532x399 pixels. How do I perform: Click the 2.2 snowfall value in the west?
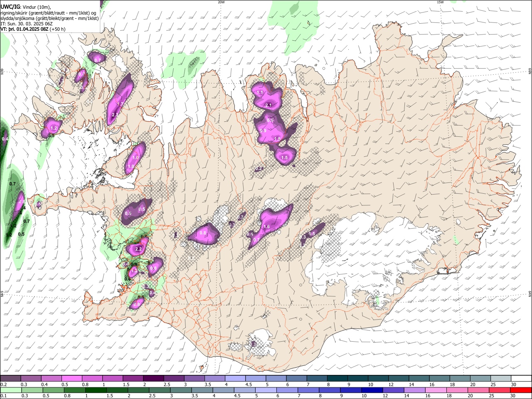point(139,249)
